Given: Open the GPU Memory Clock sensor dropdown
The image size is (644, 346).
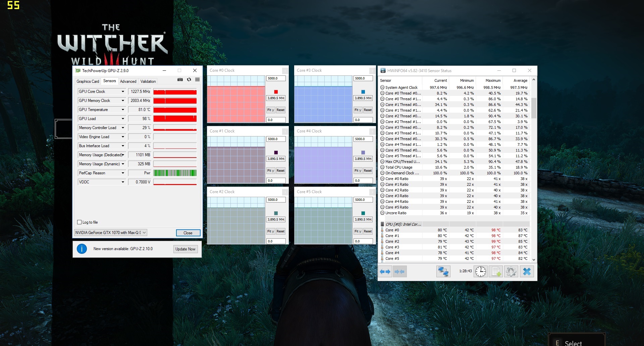Looking at the screenshot, I should point(123,101).
